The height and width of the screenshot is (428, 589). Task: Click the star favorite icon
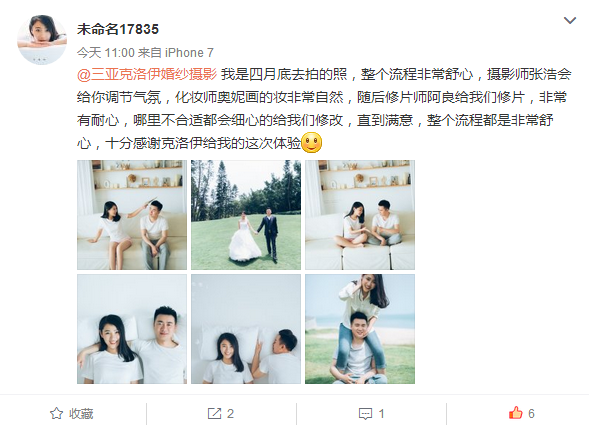[x=56, y=413]
